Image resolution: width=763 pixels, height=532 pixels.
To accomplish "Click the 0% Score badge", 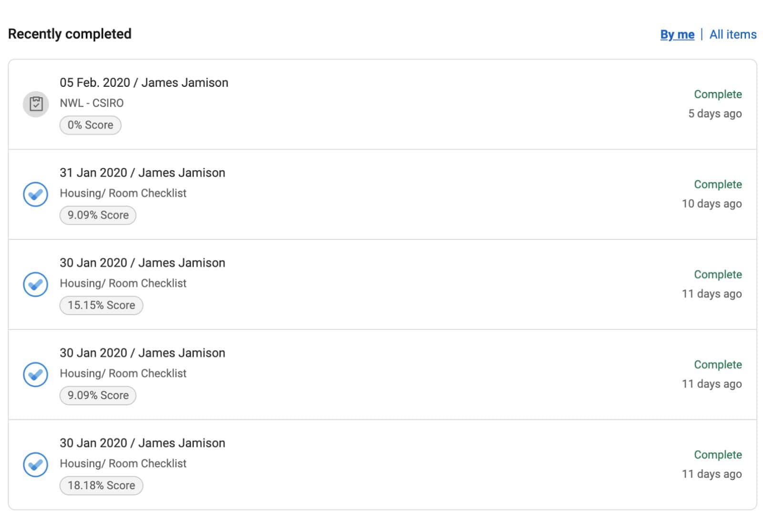I will pos(90,125).
